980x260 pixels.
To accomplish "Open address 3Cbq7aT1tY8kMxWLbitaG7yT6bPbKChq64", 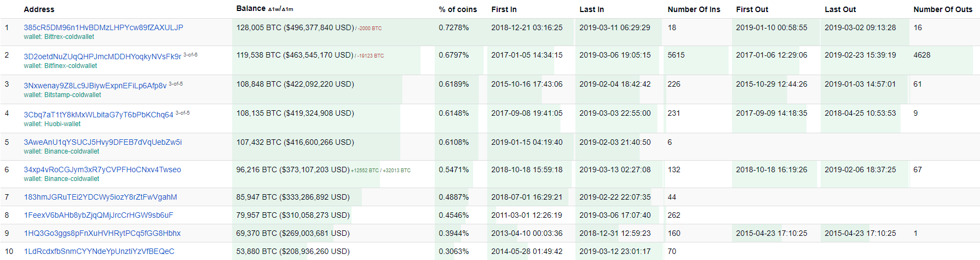I will (99, 115).
